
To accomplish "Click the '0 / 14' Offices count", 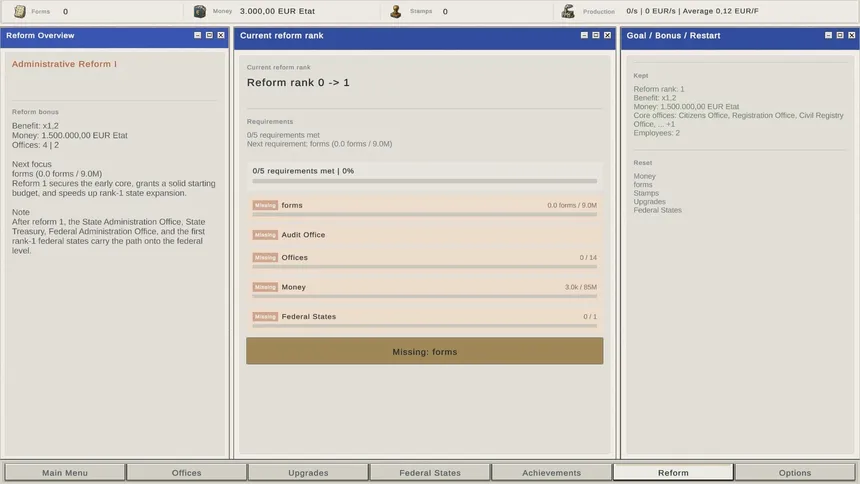I will pyautogui.click(x=588, y=257).
